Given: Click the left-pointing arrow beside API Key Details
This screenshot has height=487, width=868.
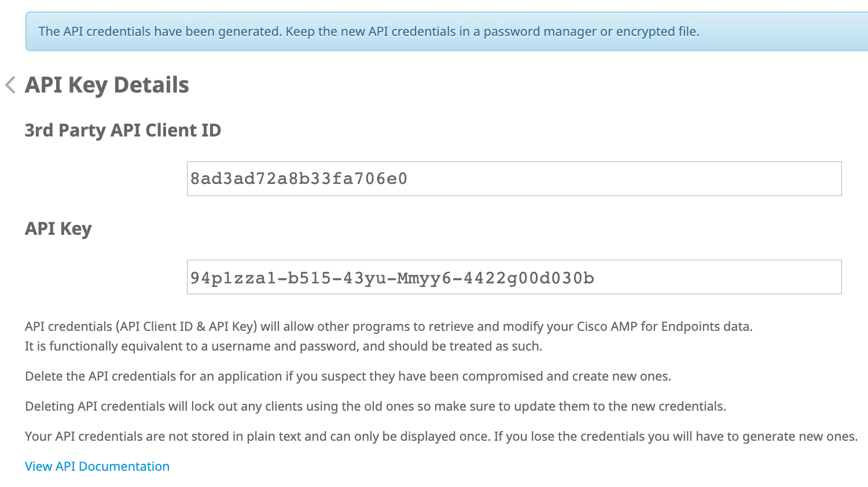Looking at the screenshot, I should click(10, 85).
